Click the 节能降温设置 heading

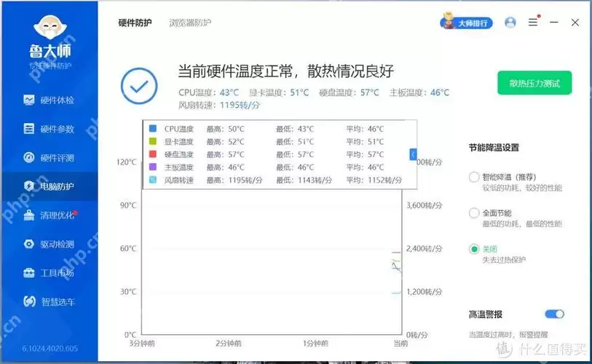[494, 148]
